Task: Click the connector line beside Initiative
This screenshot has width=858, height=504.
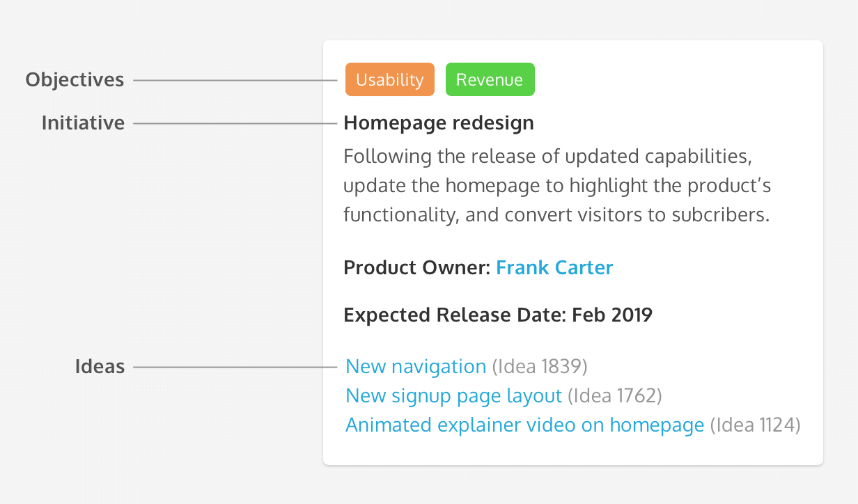Action: 235,124
